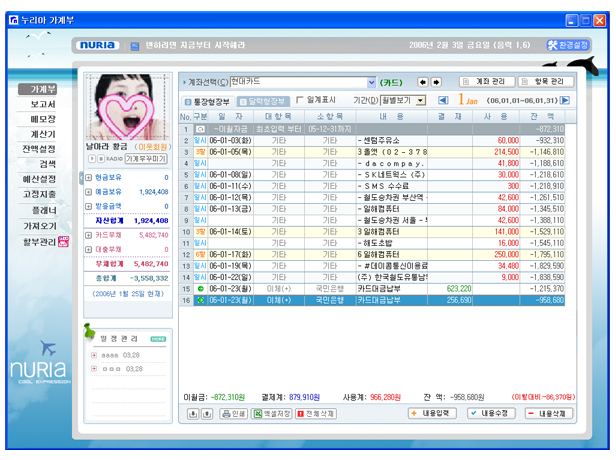Click the print (인쇄) button
The height and width of the screenshot is (460, 616).
click(x=233, y=414)
